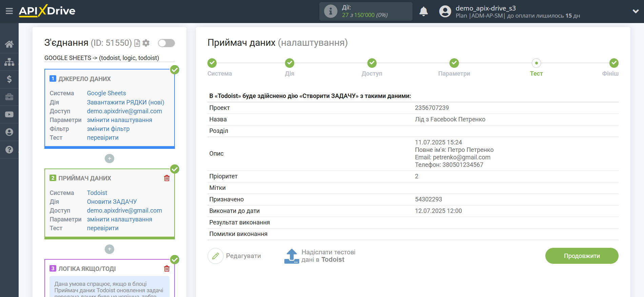Delete the data receiver block
Screen dimensions: 644x297
coord(167,178)
